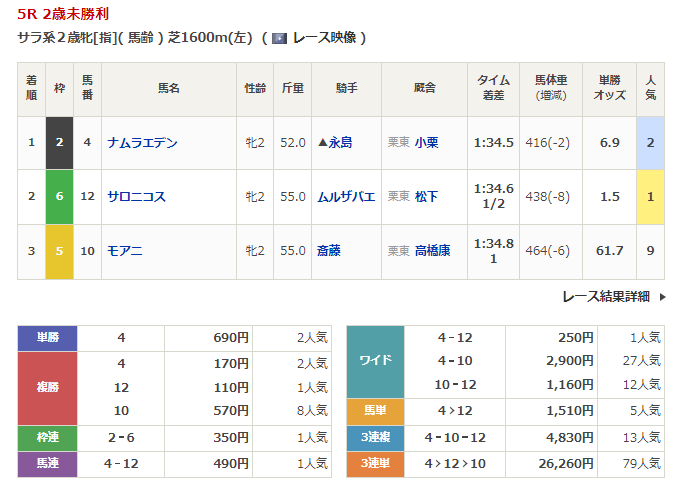Click the race video camera icon
This screenshot has width=682, height=485.
coord(279,38)
